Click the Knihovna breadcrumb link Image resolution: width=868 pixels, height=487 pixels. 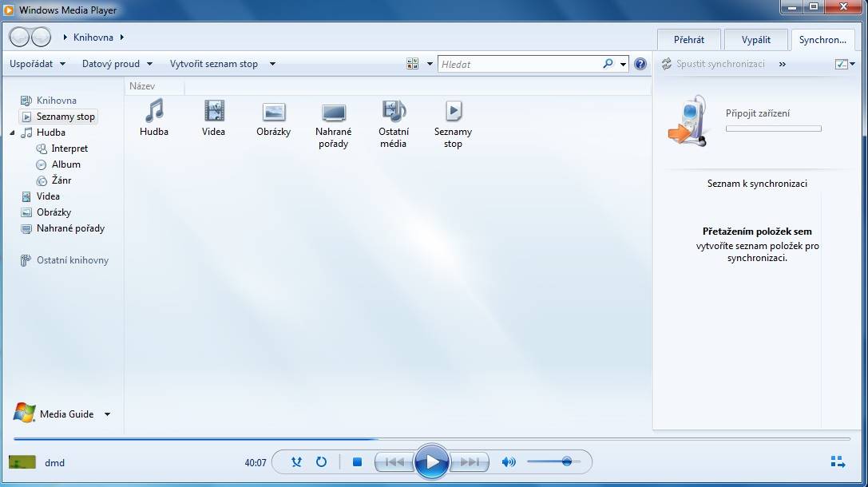point(93,37)
